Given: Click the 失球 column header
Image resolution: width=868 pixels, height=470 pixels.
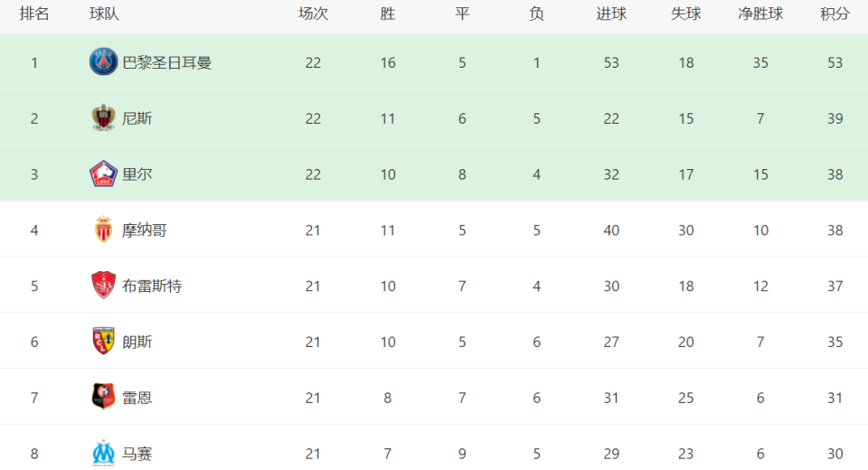Looking at the screenshot, I should (686, 14).
